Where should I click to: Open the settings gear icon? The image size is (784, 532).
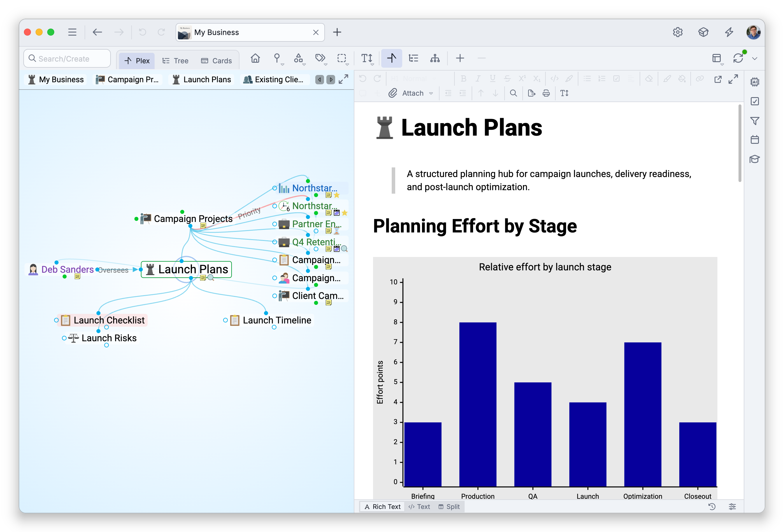coord(678,32)
